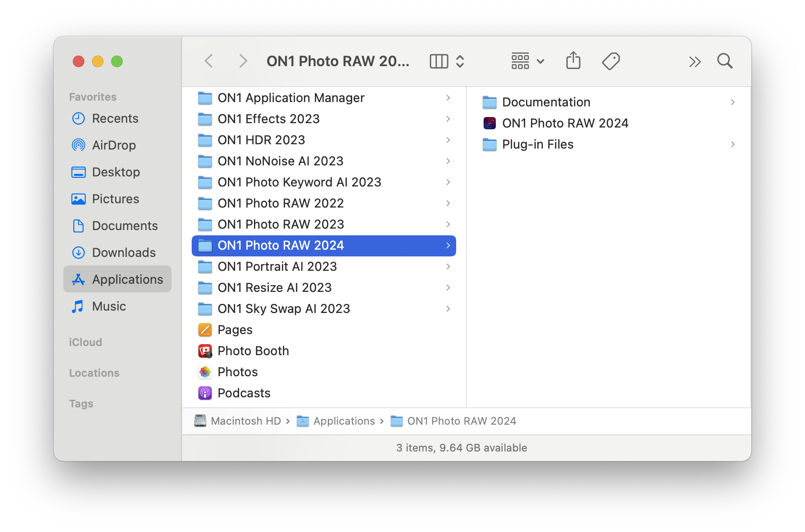Expand the ON1 Effects 2023 chevron

[448, 119]
